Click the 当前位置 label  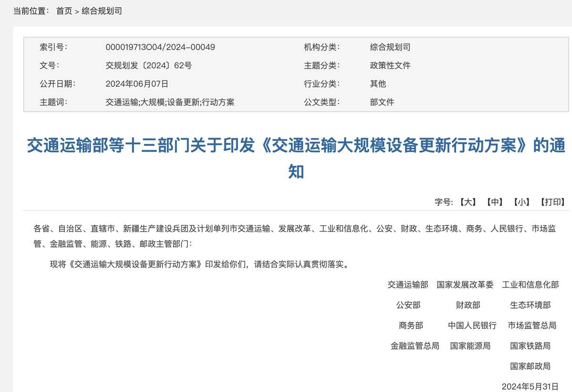coord(31,10)
